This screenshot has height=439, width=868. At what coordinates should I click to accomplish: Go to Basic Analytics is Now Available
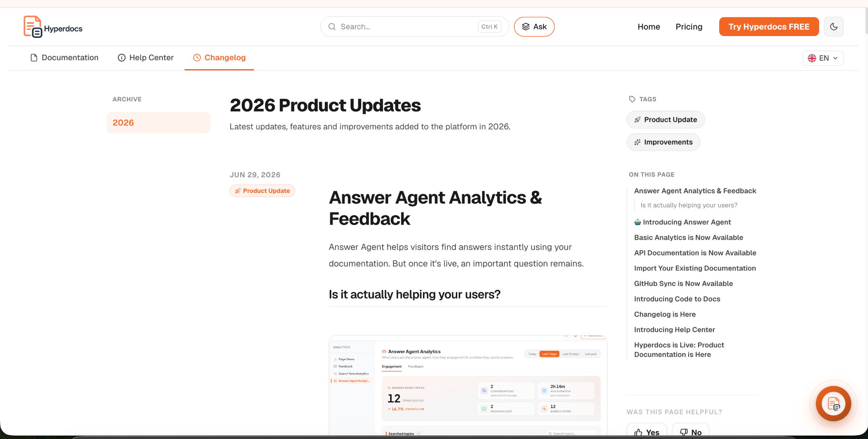689,238
